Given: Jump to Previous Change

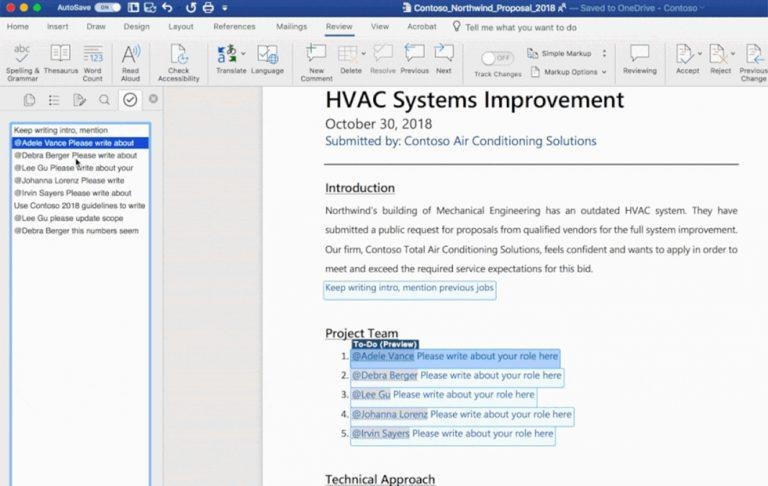Looking at the screenshot, I should coord(753,62).
